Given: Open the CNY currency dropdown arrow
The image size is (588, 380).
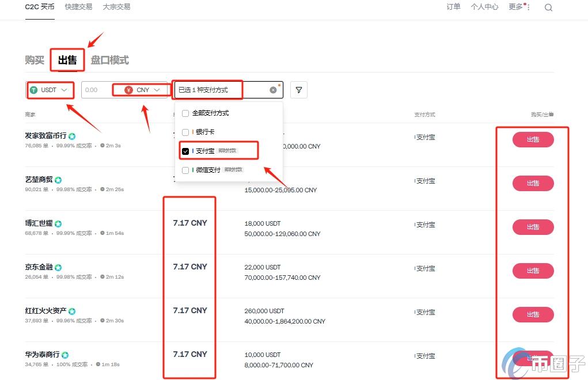Looking at the screenshot, I should click(x=157, y=90).
